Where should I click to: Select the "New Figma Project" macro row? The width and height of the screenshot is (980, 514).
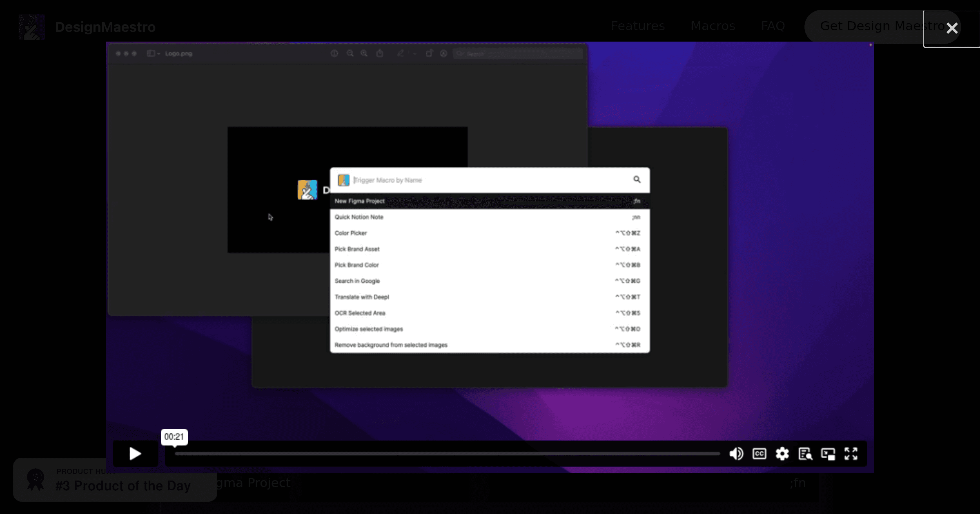490,201
